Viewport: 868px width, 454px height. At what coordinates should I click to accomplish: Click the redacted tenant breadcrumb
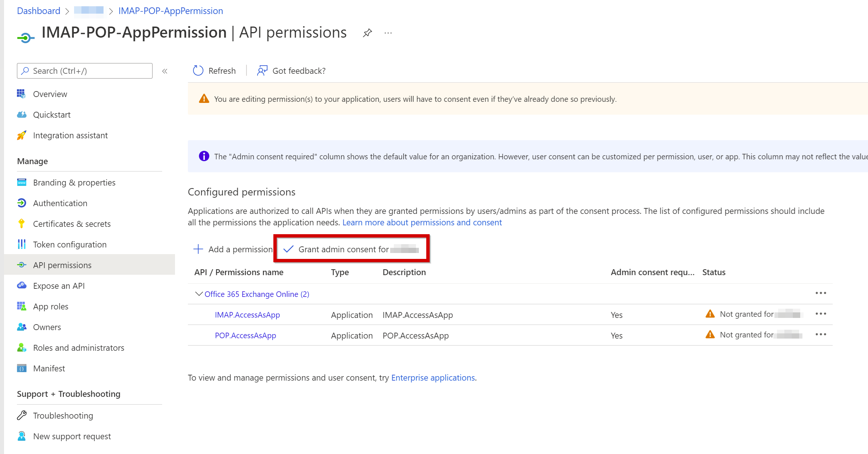[88, 11]
